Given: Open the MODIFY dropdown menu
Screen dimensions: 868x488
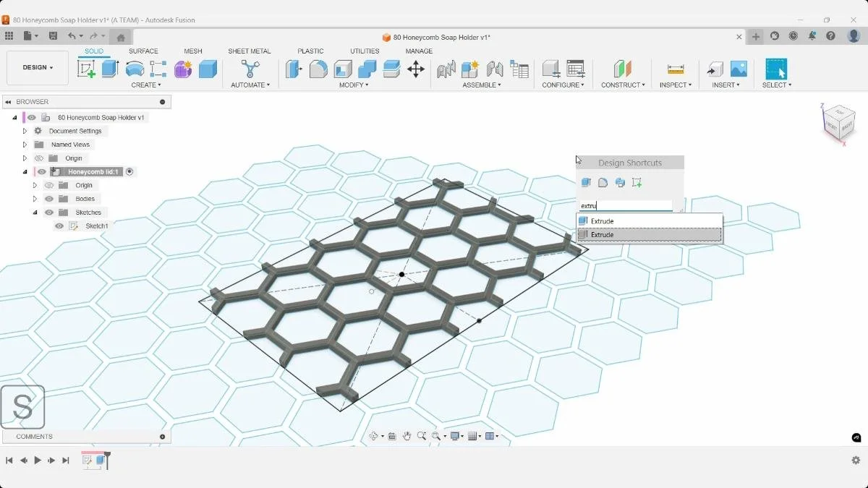Looking at the screenshot, I should pos(354,85).
